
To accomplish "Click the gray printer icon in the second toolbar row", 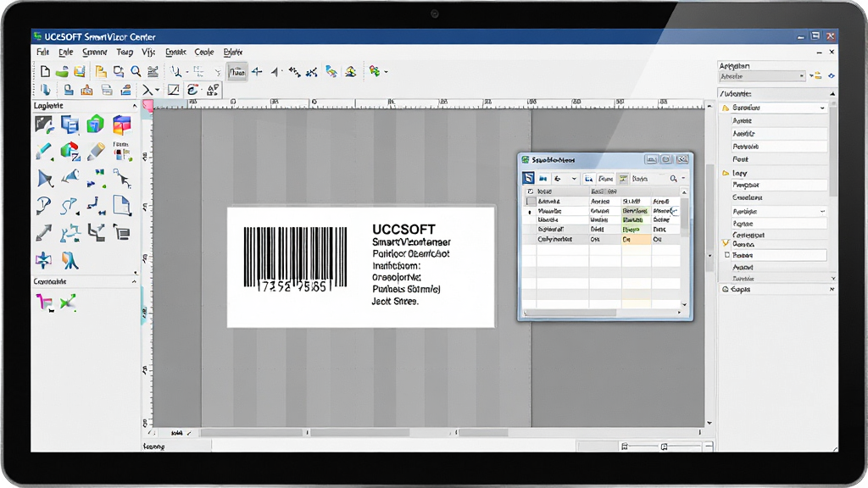I will [x=107, y=90].
